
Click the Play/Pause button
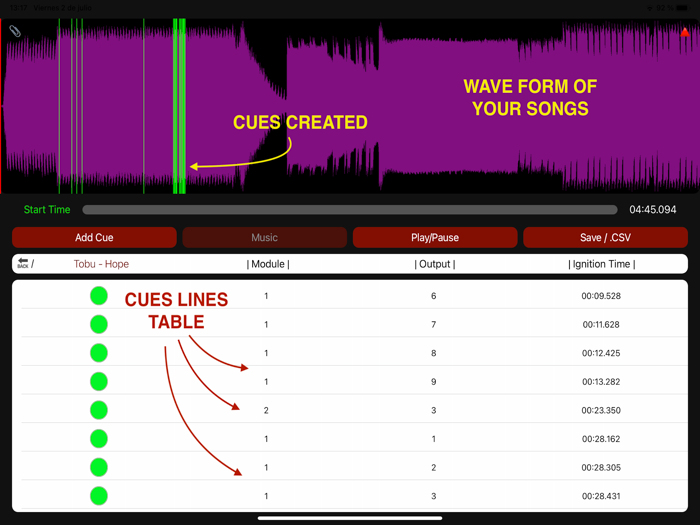(435, 238)
